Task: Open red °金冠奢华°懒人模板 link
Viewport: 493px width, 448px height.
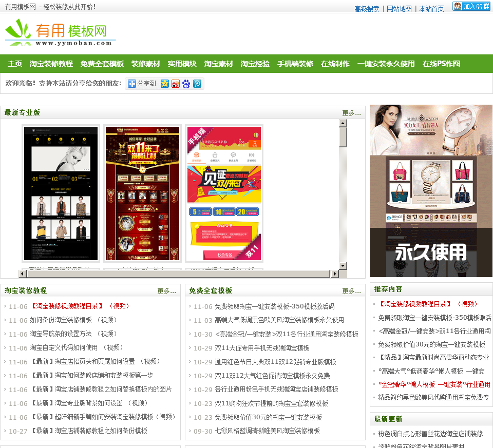Action: (434, 384)
